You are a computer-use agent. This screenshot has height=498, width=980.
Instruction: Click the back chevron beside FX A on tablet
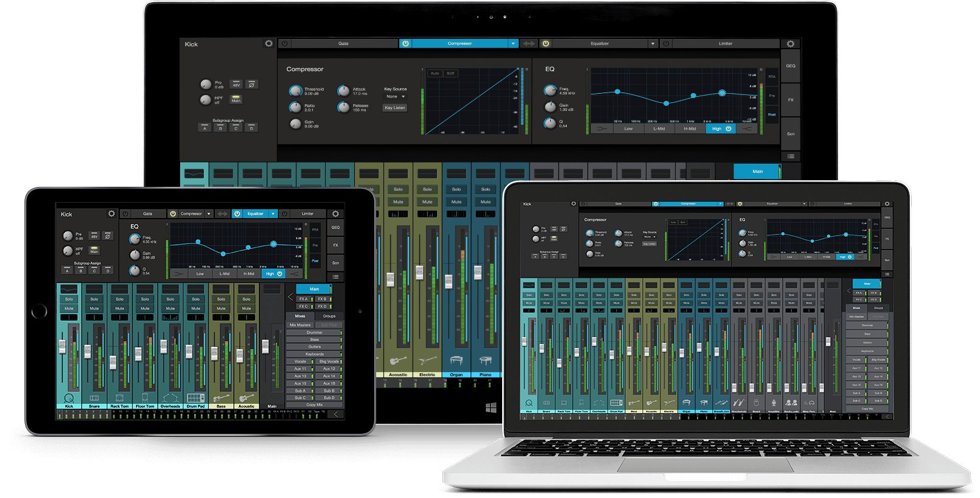point(290,297)
